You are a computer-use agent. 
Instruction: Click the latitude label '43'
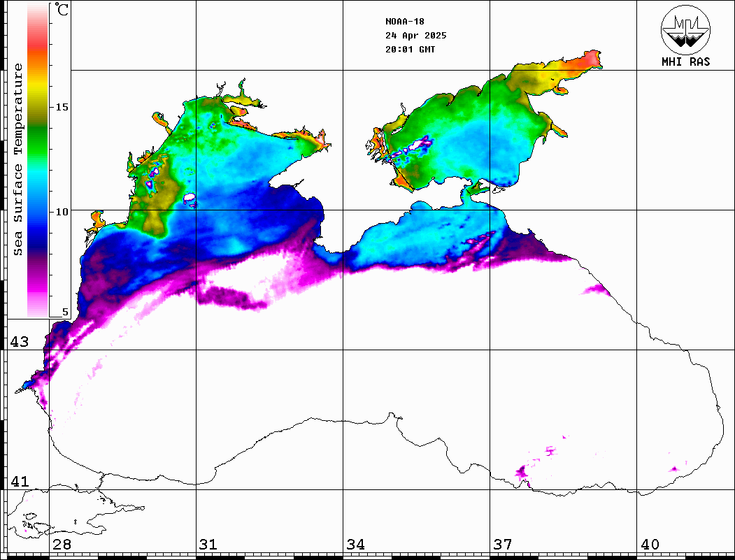[x=20, y=342]
